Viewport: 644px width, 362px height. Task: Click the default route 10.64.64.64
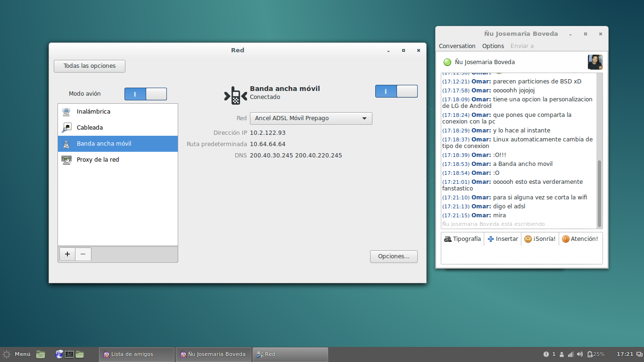click(268, 144)
